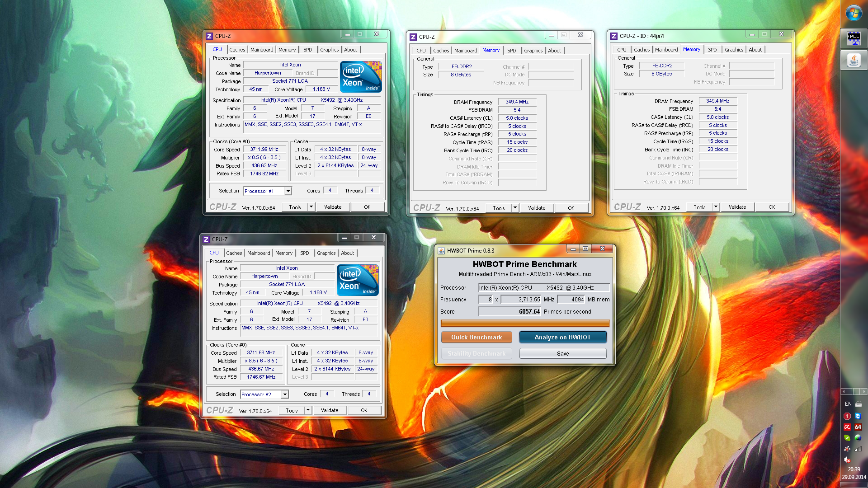The image size is (868, 488).
Task: Expand Tools arrow in CPU-Z ID 44ja7l
Action: pyautogui.click(x=716, y=207)
